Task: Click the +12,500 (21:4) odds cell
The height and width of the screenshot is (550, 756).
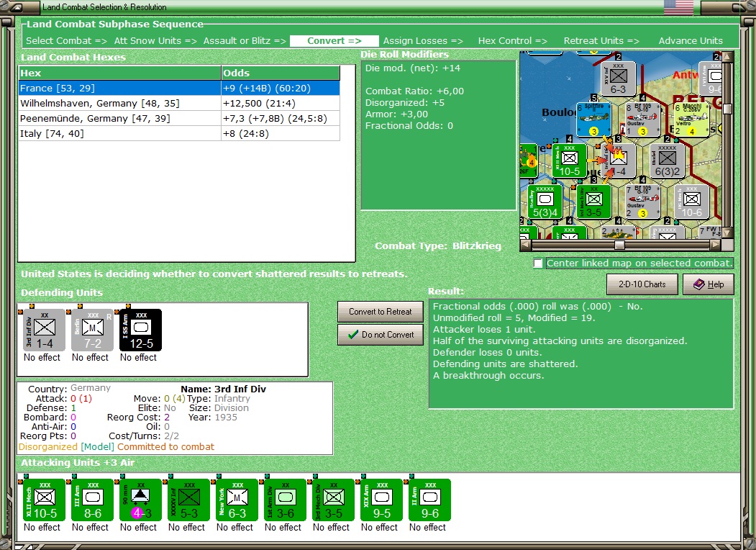Action: [281, 103]
